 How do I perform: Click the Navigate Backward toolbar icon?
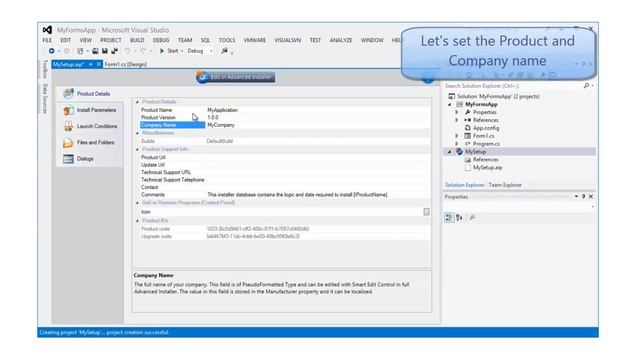click(x=51, y=51)
